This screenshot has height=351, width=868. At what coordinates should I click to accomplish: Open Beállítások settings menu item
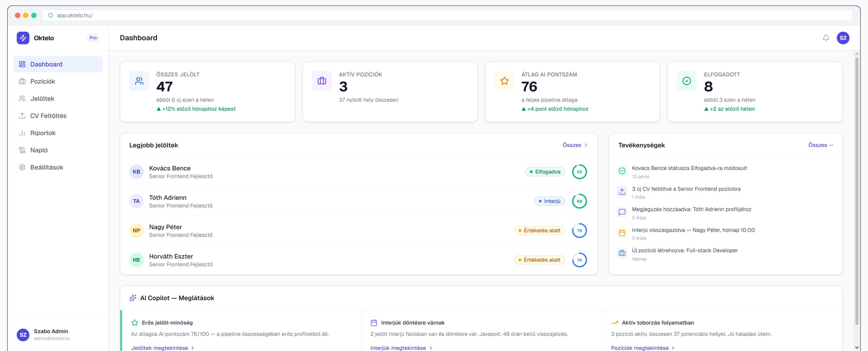[46, 167]
